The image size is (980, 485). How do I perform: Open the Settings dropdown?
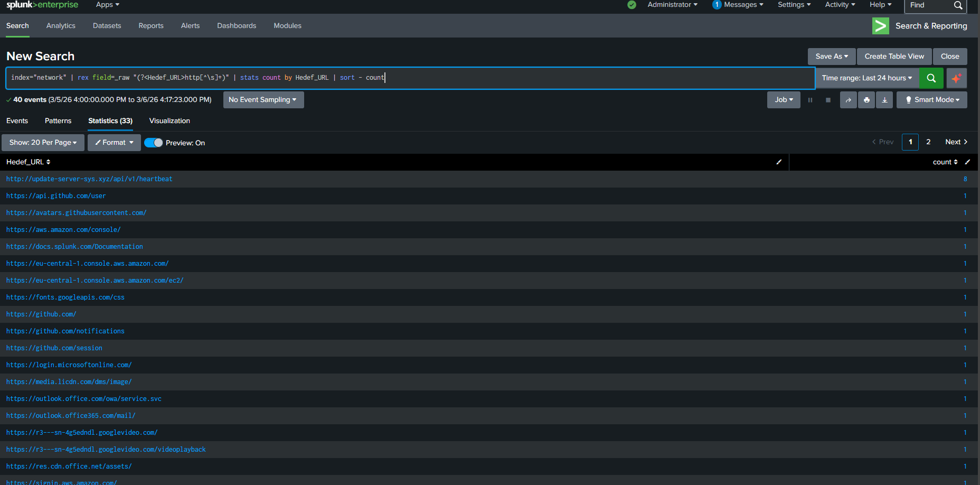[794, 5]
